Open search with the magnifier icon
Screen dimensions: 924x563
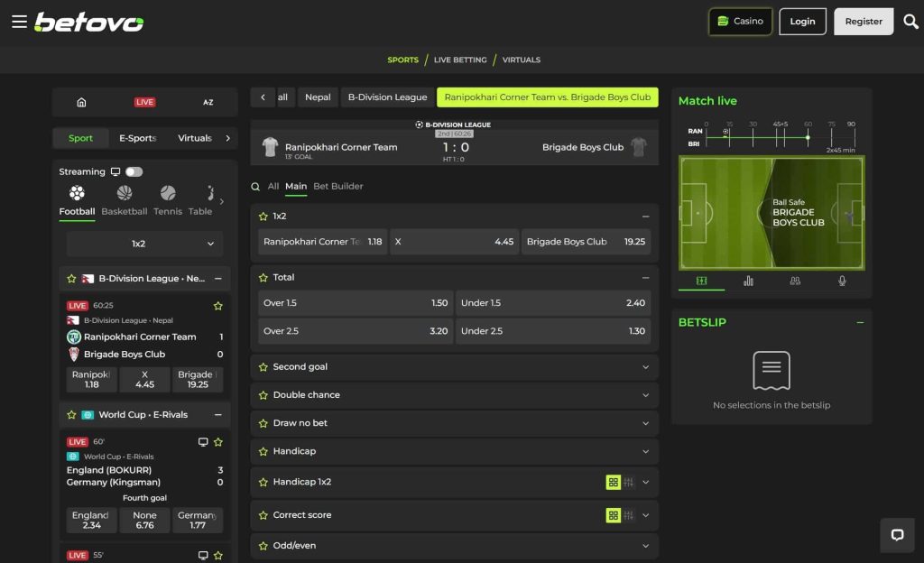click(x=910, y=22)
